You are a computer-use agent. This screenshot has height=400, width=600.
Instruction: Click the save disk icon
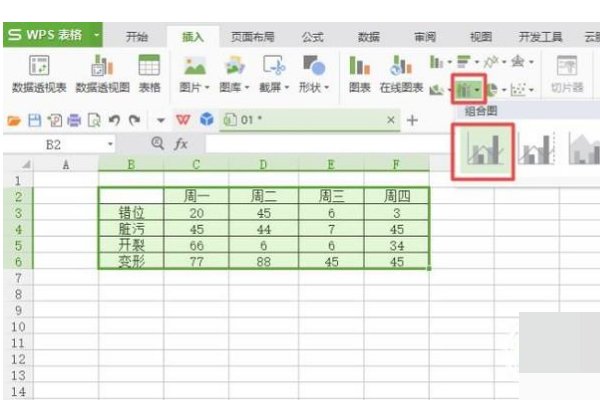(35, 121)
